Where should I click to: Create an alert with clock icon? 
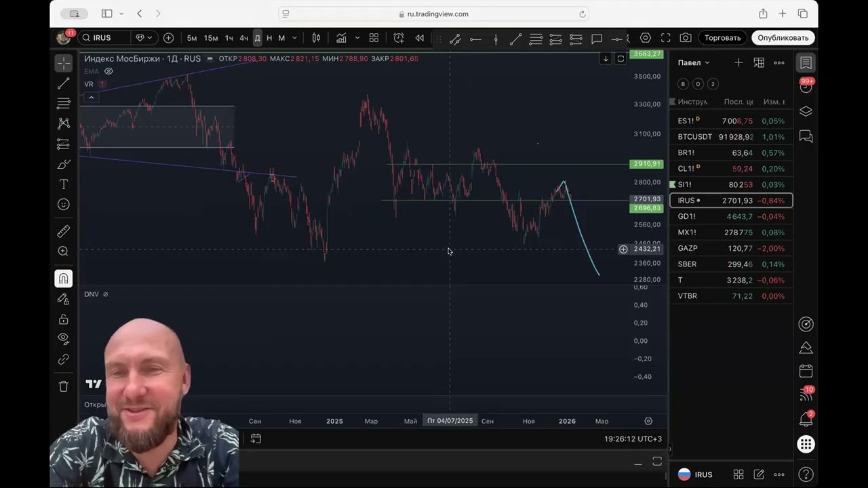tap(399, 38)
